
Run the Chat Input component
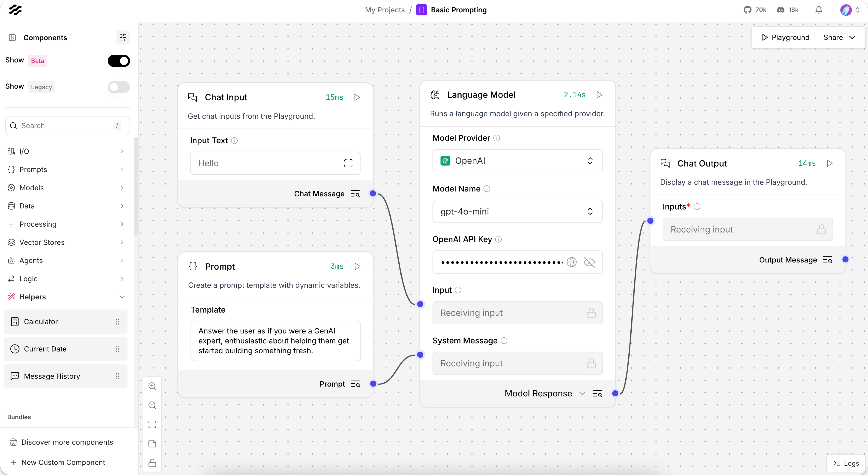358,97
